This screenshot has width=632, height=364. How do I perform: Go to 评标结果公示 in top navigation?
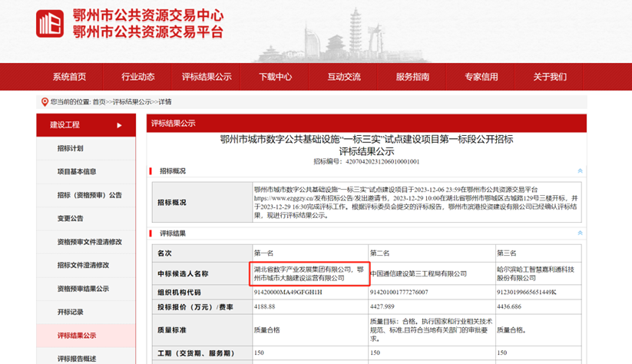(x=207, y=77)
